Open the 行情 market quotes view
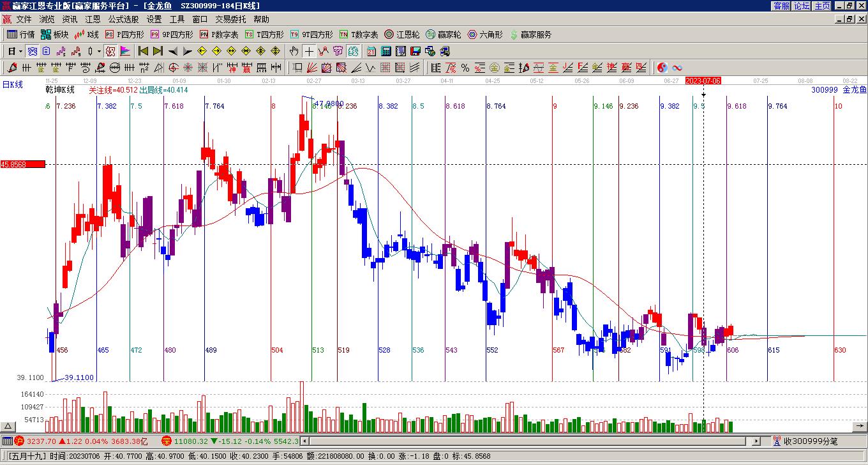Screen dimensions: 868x465 (21, 34)
